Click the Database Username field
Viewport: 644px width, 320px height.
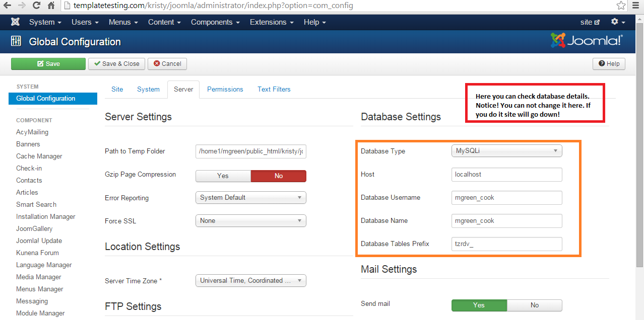click(506, 197)
